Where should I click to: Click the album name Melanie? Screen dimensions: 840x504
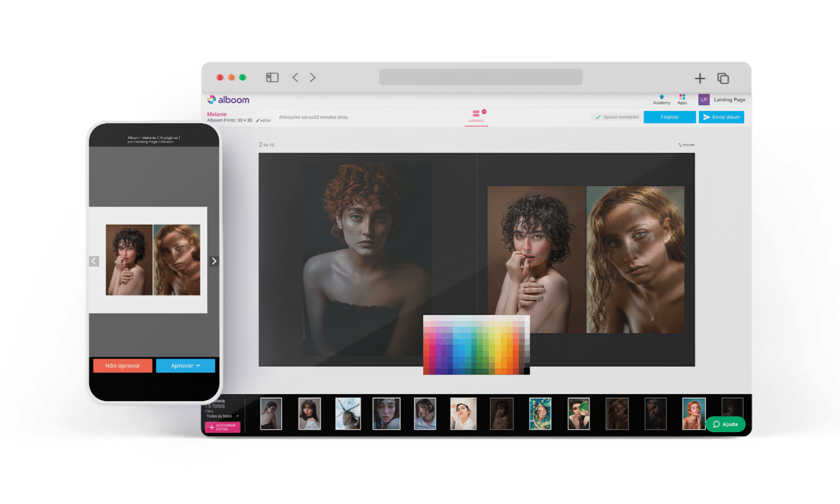point(217,114)
